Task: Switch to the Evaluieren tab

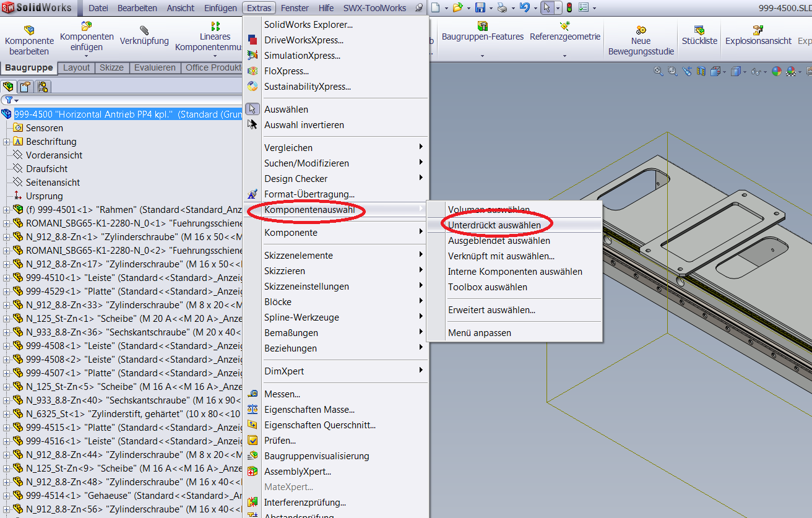Action: (155, 68)
